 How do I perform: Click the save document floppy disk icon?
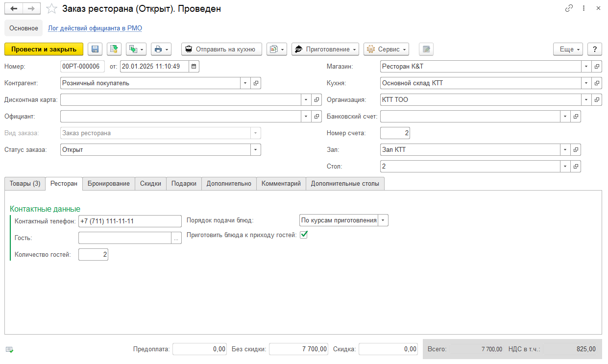95,49
